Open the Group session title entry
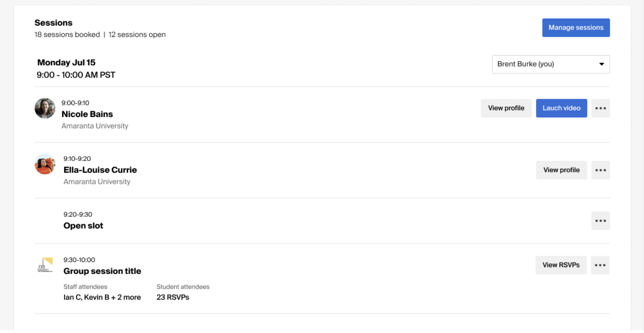Screen dimensions: 644x333 (102, 271)
